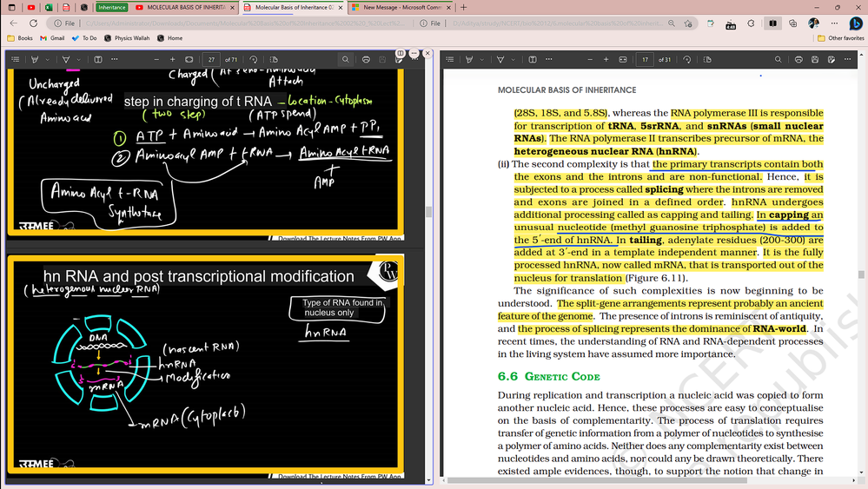
Task: Expand Other favorites folder
Action: tap(840, 38)
